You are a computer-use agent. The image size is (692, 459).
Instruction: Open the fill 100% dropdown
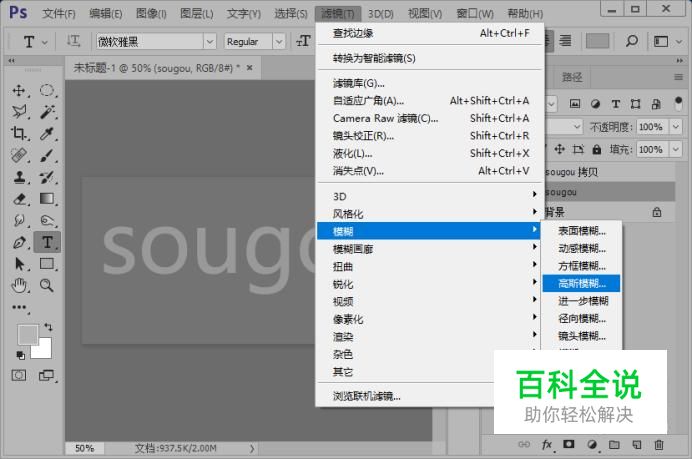pos(676,150)
